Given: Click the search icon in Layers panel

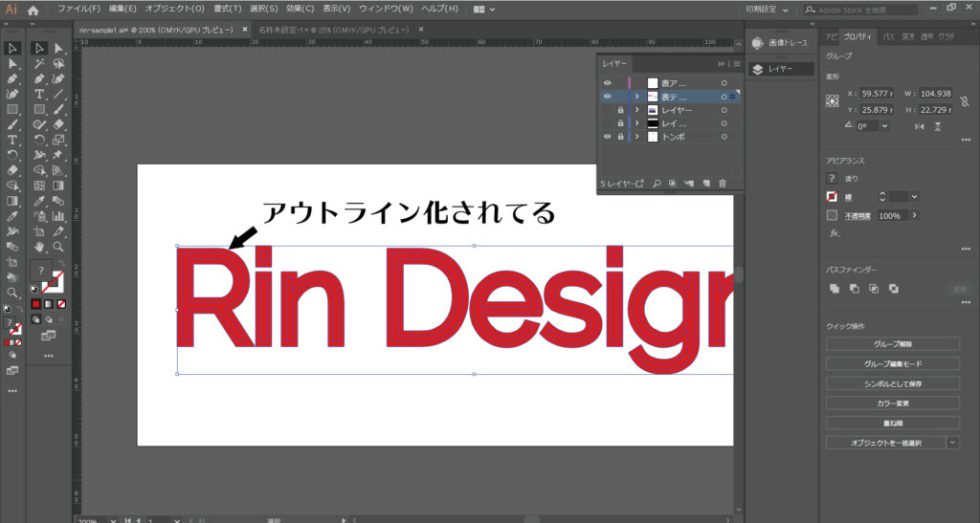Looking at the screenshot, I should click(x=657, y=183).
